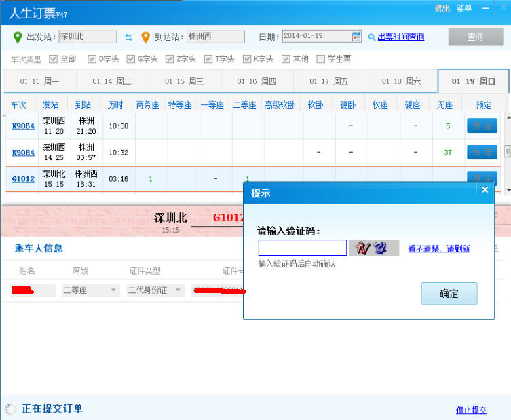Open the 菜单 menu in title bar
The height and width of the screenshot is (420, 511).
click(x=464, y=8)
